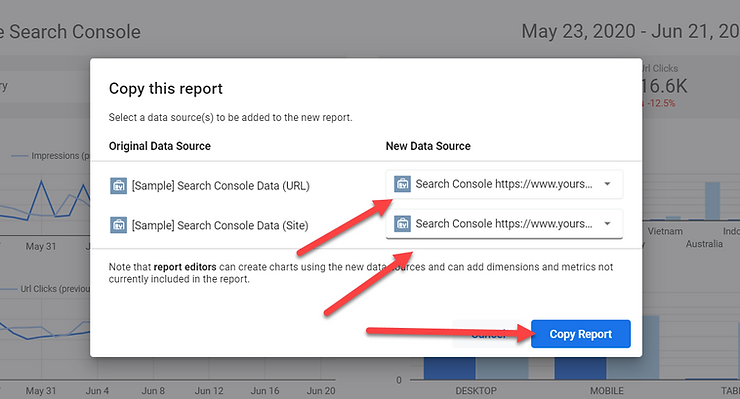Click the Copy Report button
740x399 pixels.
tap(580, 334)
